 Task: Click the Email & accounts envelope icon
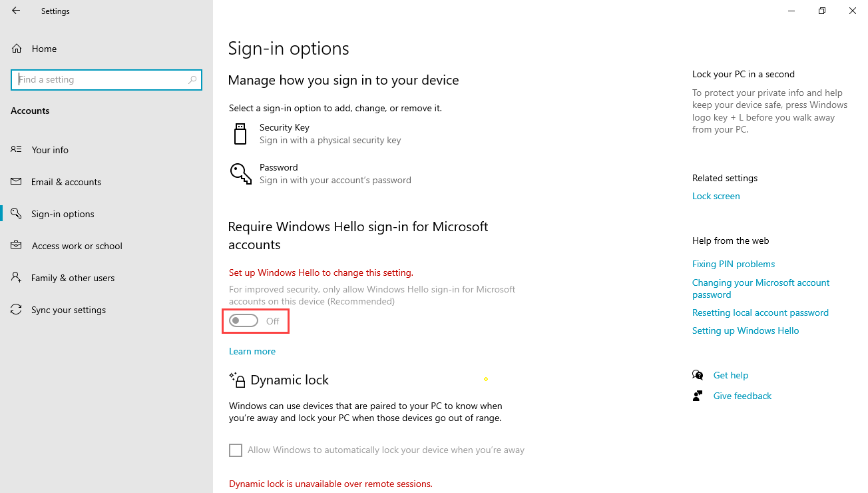point(17,182)
